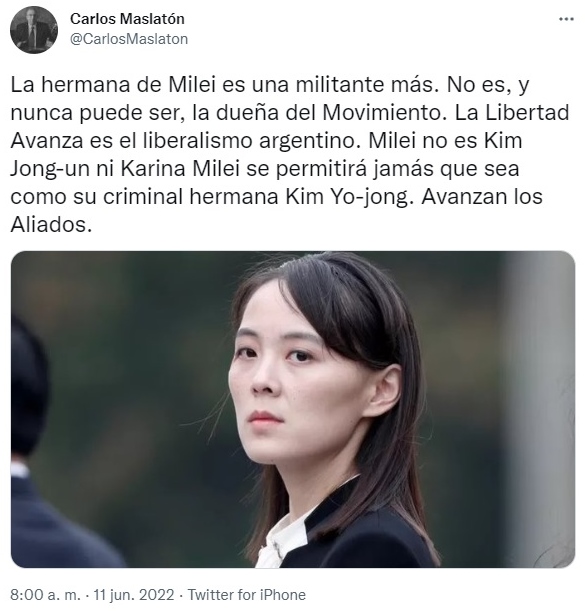This screenshot has width=585, height=611.
Task: Click the words 'Avanzan los Aliados'
Action: [276, 210]
